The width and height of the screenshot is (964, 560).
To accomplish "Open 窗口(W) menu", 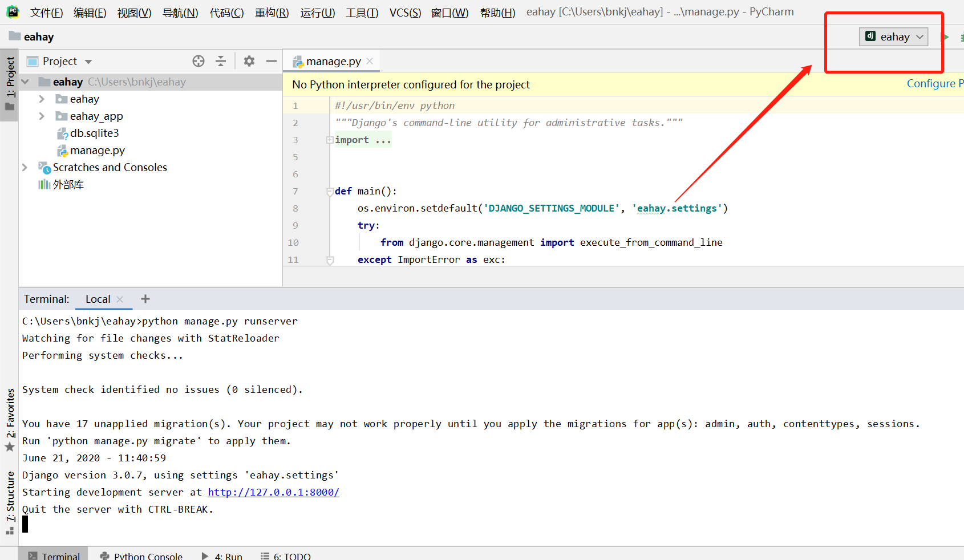I will 450,13.
